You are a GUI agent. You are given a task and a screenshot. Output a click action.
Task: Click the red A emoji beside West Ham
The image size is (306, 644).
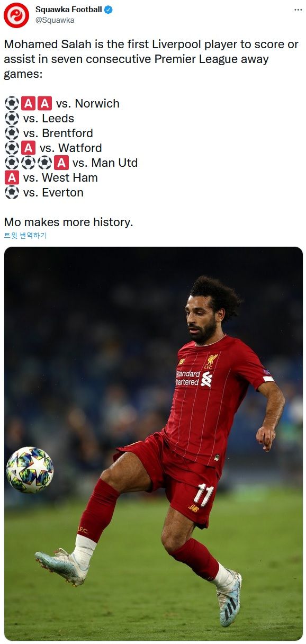click(12, 177)
